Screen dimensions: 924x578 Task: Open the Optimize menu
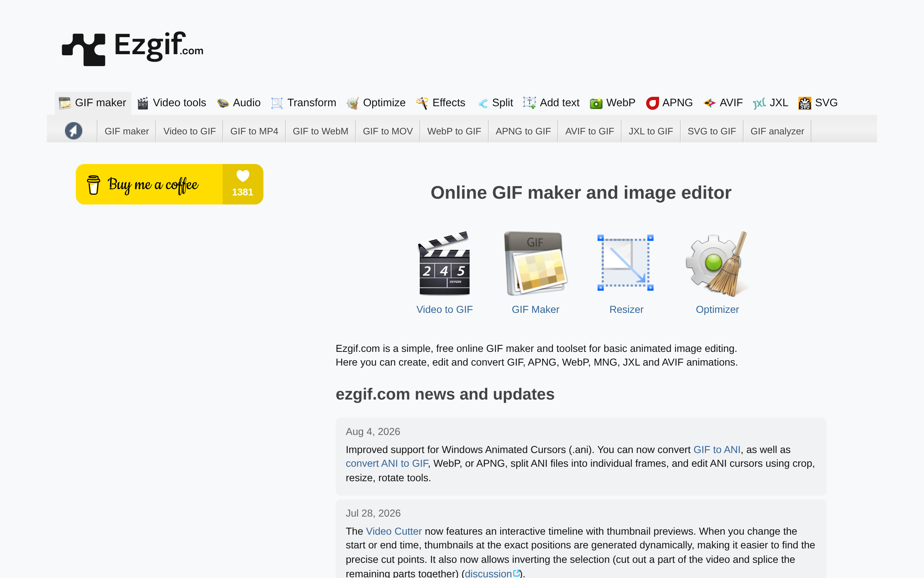point(376,103)
